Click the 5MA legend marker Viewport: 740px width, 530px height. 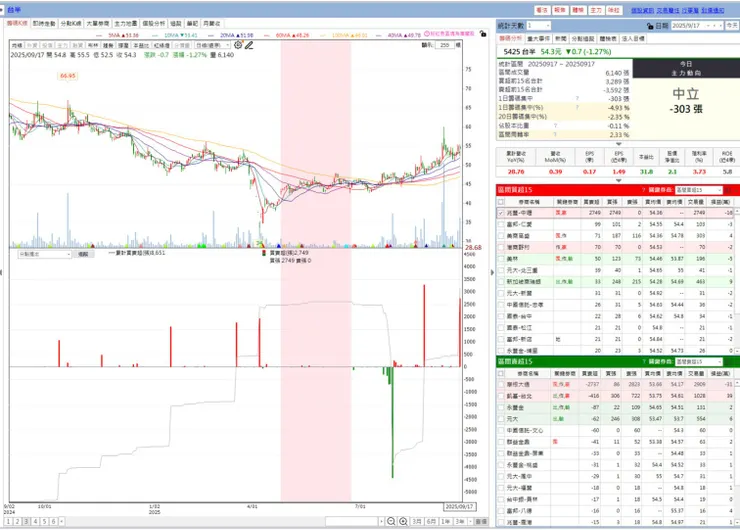123,35
